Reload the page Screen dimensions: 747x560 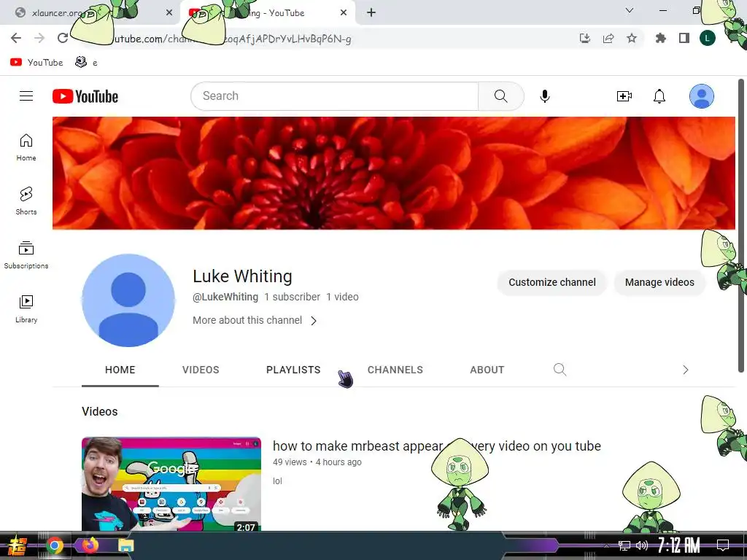click(63, 38)
